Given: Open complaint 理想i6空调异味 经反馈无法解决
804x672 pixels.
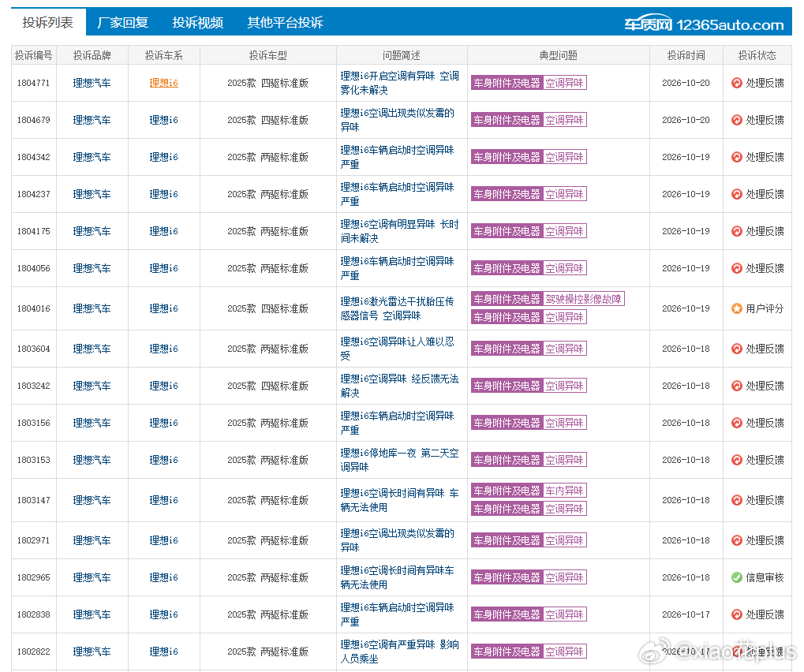Looking at the screenshot, I should pyautogui.click(x=399, y=386).
